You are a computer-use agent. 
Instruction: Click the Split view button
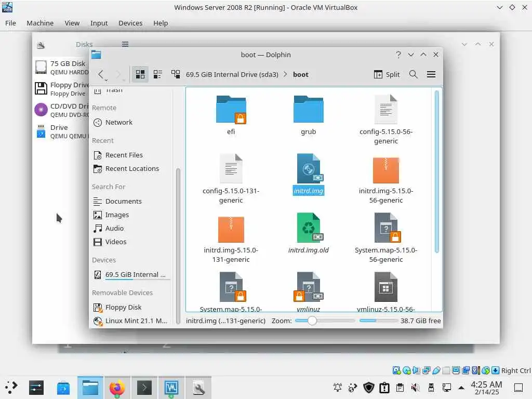coord(387,74)
